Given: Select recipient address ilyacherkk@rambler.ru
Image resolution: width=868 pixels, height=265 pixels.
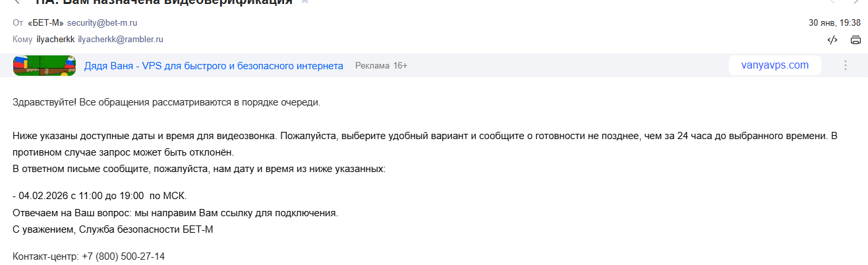Looking at the screenshot, I should [121, 40].
